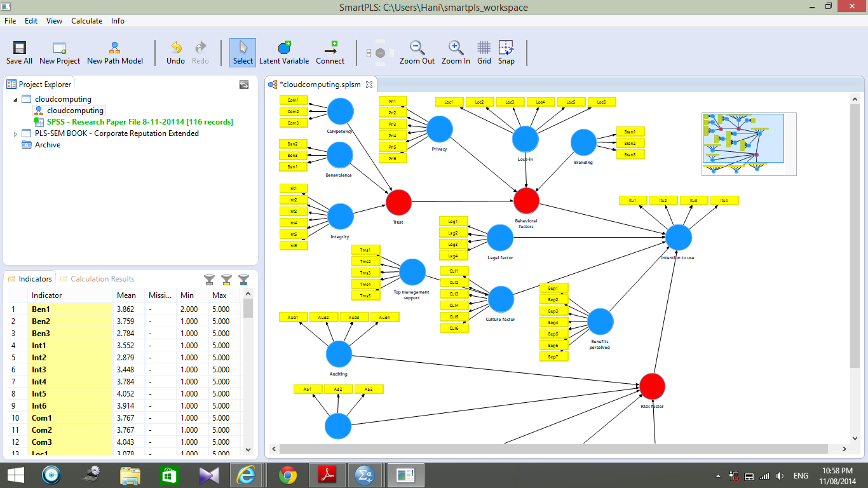Viewport: 868px width, 488px height.
Task: Select the Benefits perceived circle
Action: tap(600, 322)
